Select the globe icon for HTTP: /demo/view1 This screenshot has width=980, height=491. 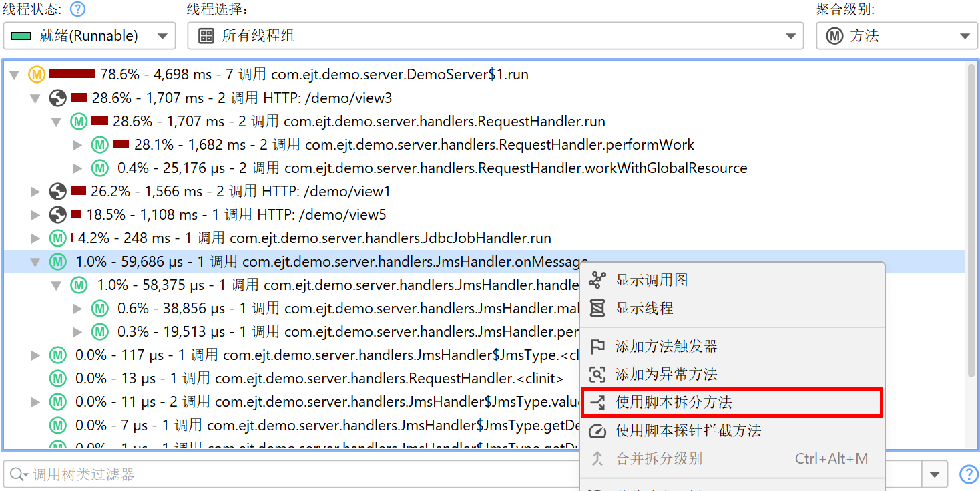pos(58,191)
